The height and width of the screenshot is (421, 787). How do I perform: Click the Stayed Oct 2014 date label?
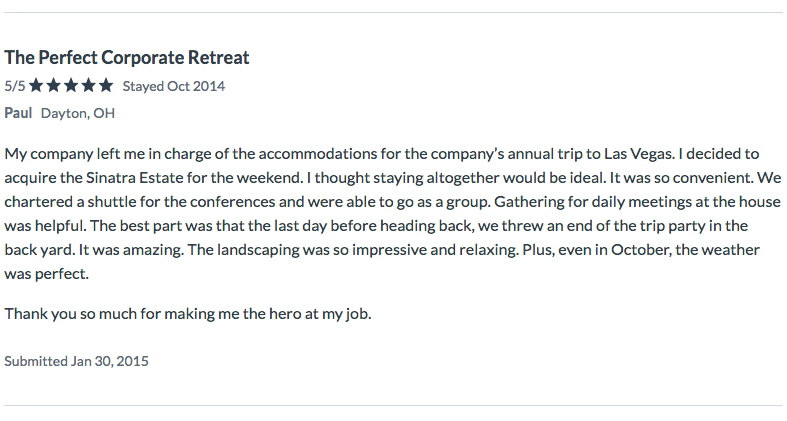tap(174, 86)
